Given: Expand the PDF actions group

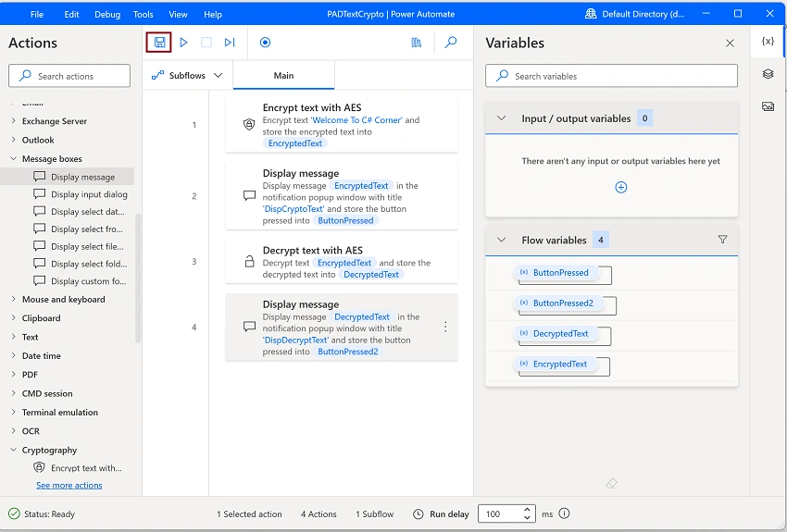Looking at the screenshot, I should click(13, 375).
